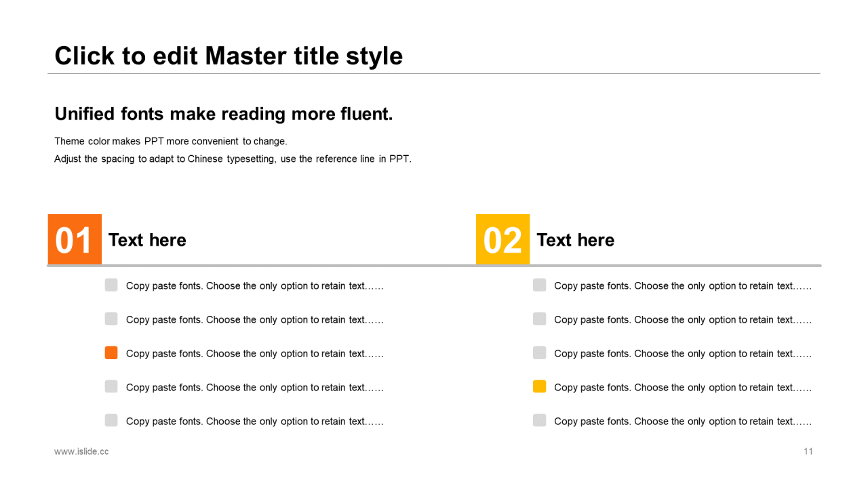The height and width of the screenshot is (488, 868).
Task: Select the yellow bullet square in right list
Action: [539, 386]
